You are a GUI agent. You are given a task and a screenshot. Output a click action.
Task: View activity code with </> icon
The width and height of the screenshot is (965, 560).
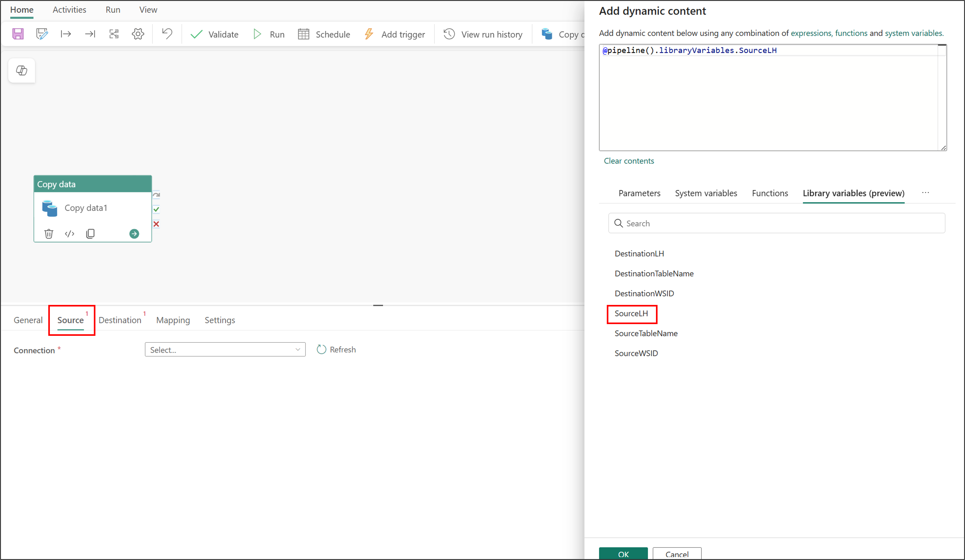tap(69, 233)
